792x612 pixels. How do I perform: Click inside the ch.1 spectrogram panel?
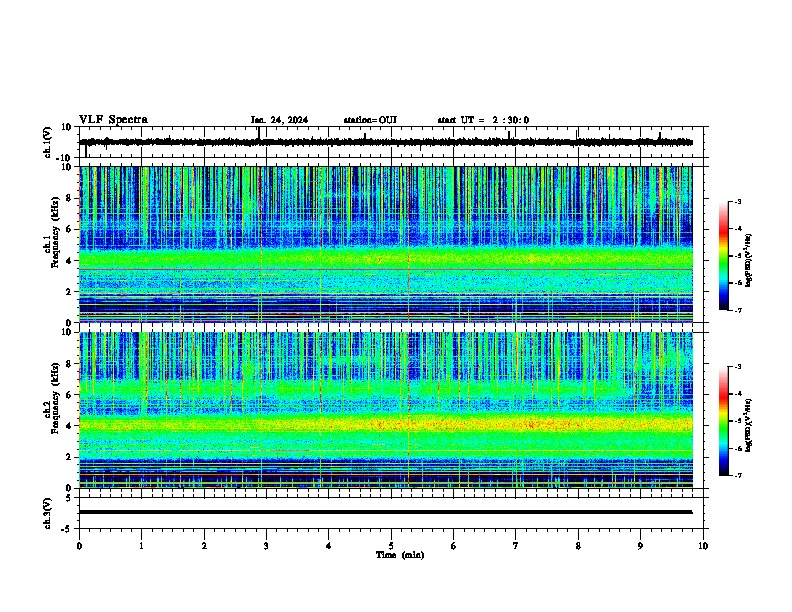tap(385, 244)
